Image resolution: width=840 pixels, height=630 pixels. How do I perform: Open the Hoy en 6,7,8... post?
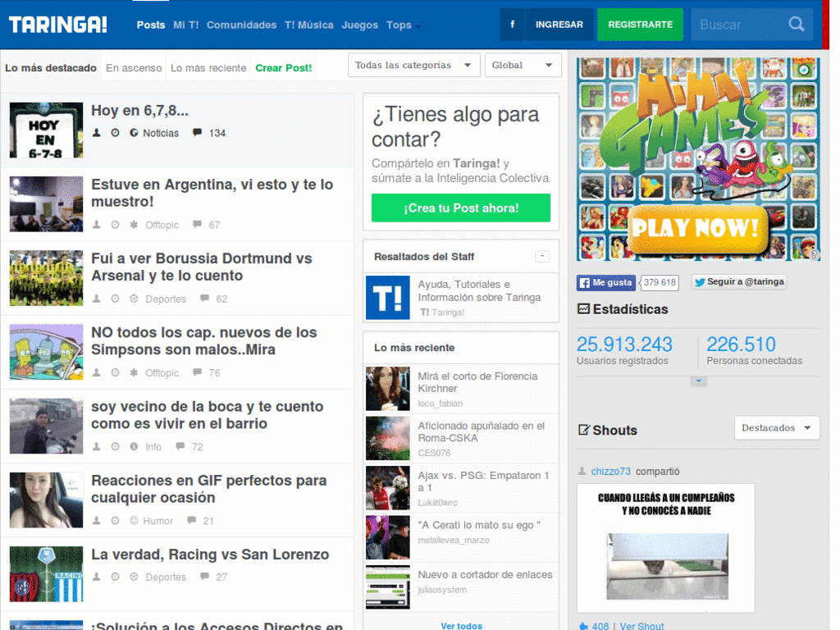click(139, 111)
